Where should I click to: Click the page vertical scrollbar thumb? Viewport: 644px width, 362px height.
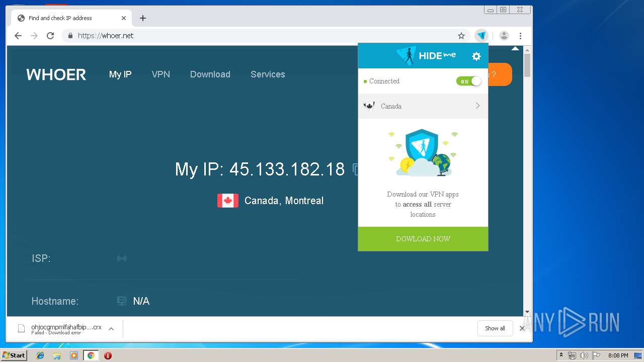click(x=527, y=65)
